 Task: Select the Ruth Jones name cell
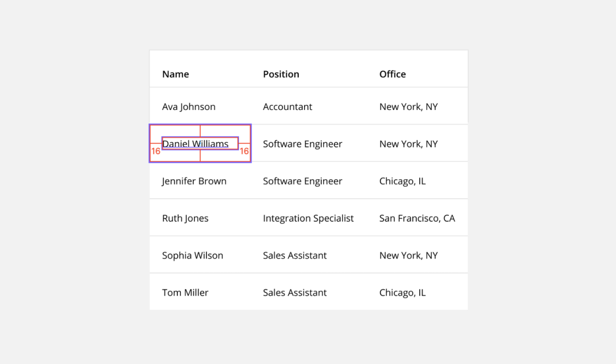(x=185, y=218)
